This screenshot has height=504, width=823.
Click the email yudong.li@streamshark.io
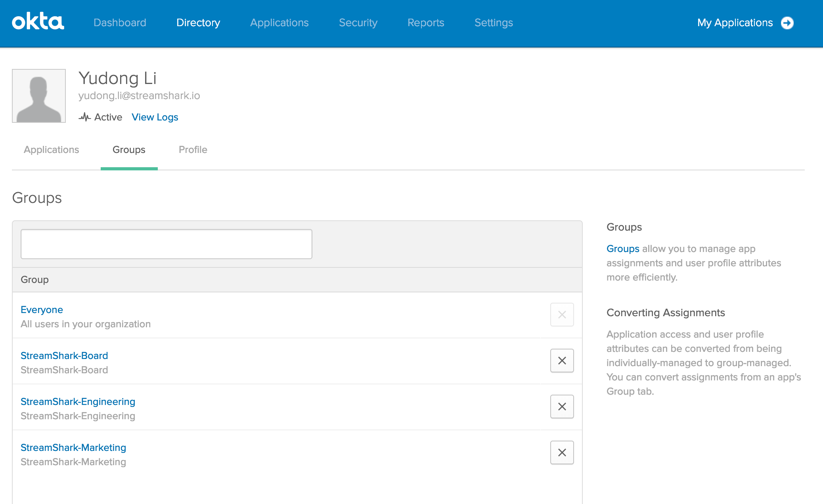tap(139, 95)
